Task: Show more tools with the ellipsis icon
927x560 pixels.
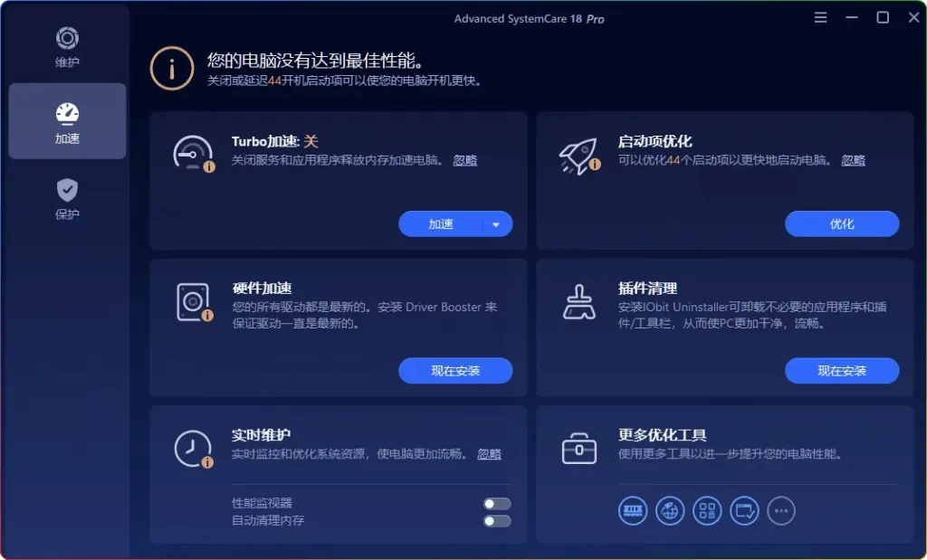Action: (781, 510)
